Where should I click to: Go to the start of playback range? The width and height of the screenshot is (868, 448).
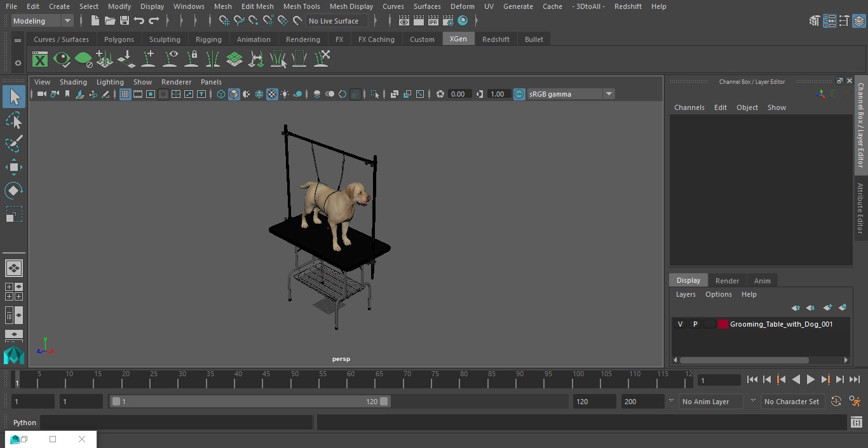click(752, 379)
